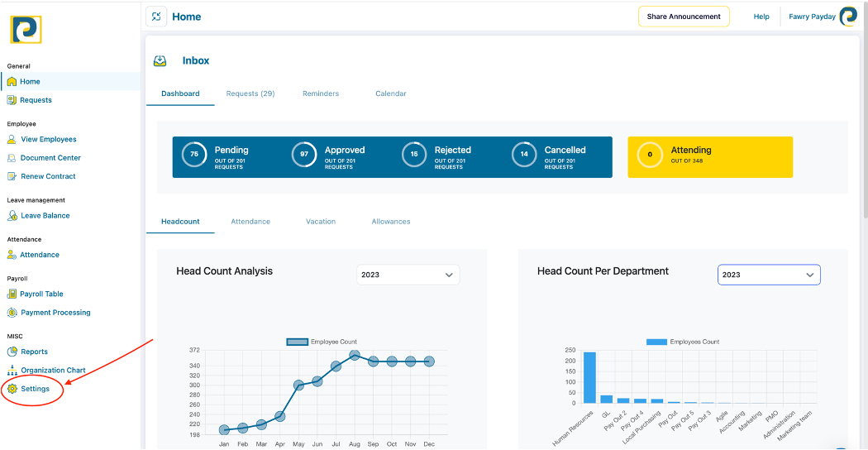Click the expand fullscreen icon beside Home title
Viewport: 868px width, 450px height.
[156, 17]
